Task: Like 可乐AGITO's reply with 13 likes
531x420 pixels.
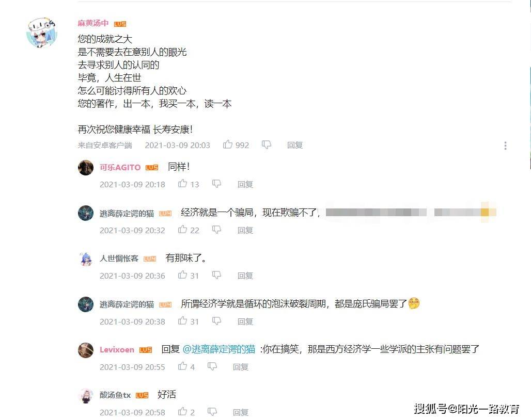Action: [x=182, y=184]
